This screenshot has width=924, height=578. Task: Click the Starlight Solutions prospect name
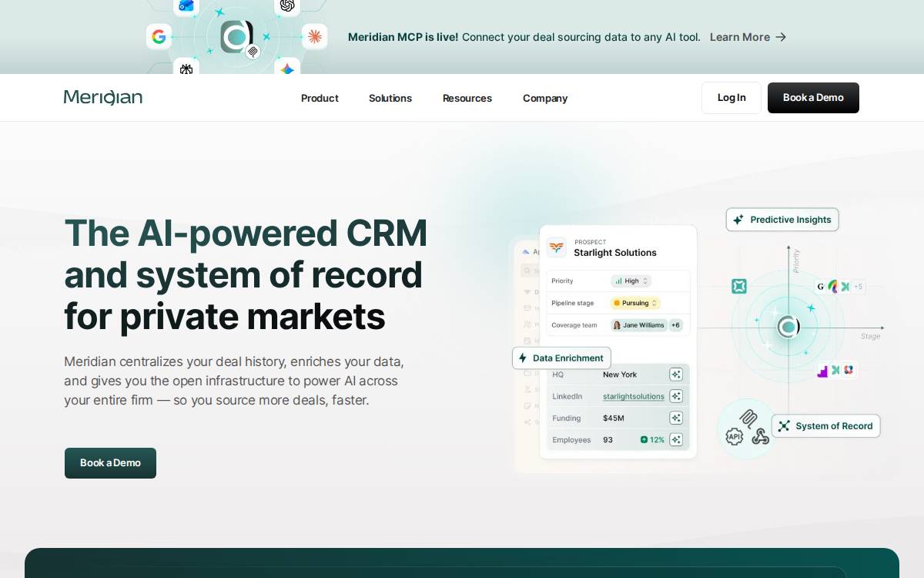point(615,253)
